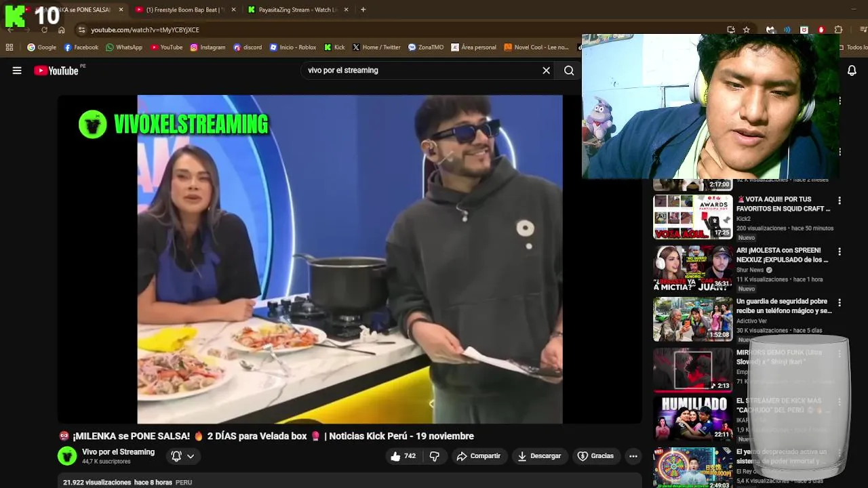868x488 pixels.
Task: Open title 'ARI ¡MOLESTA con SPREEN!'
Action: coord(782,255)
